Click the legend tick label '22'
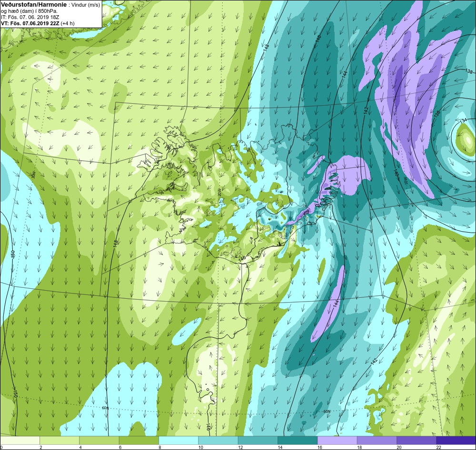Screen dimensions: 476x450 pyautogui.click(x=438, y=447)
